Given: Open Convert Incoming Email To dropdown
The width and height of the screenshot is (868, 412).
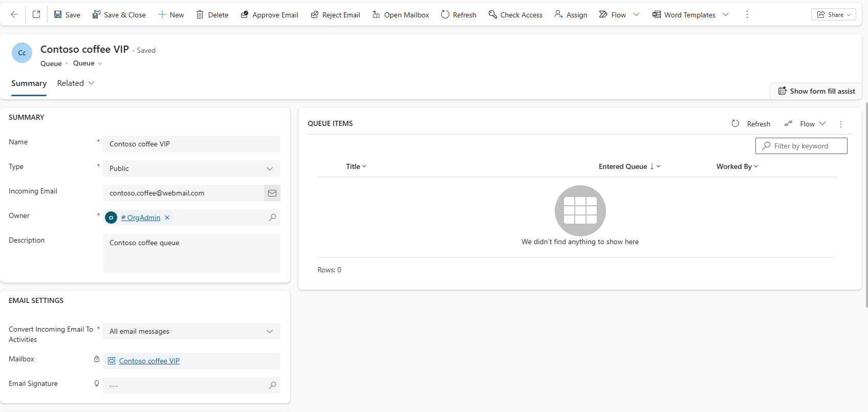Looking at the screenshot, I should point(191,331).
